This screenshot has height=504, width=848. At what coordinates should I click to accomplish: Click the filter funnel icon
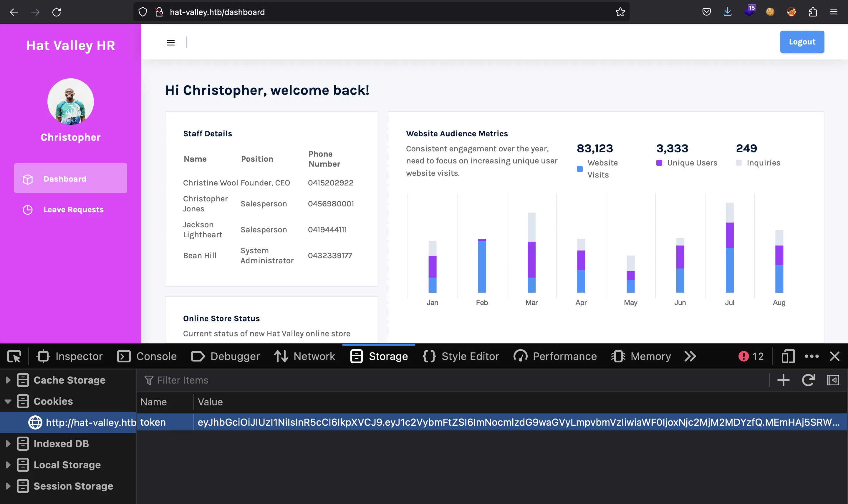click(x=149, y=380)
